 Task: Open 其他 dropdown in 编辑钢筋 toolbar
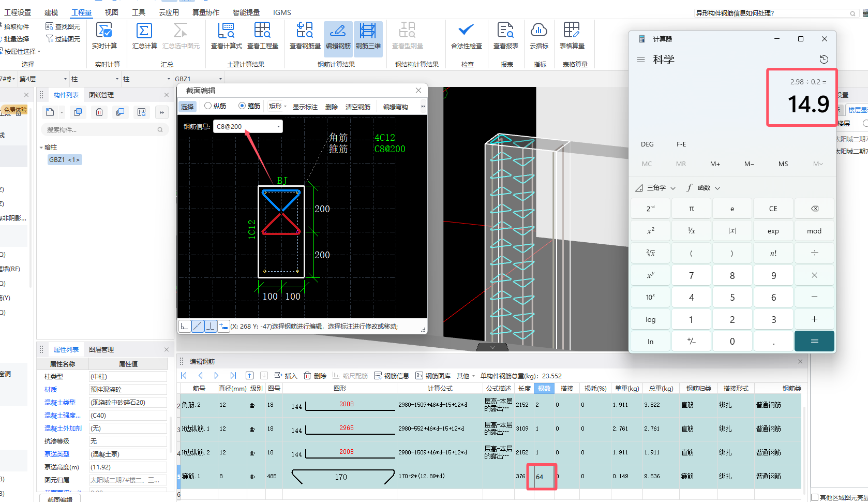(466, 376)
